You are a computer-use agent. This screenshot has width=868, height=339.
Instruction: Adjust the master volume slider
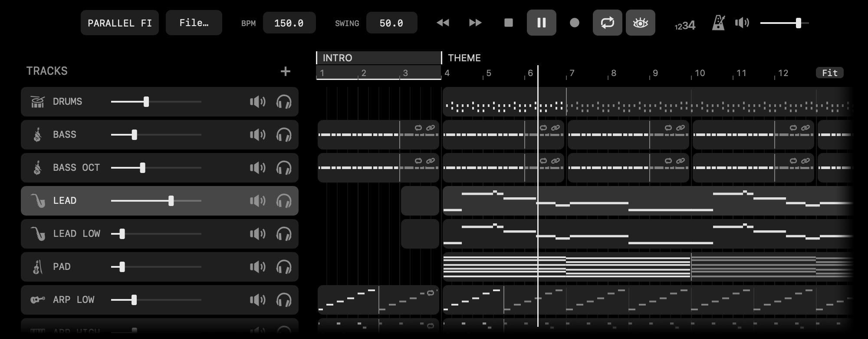point(785,23)
